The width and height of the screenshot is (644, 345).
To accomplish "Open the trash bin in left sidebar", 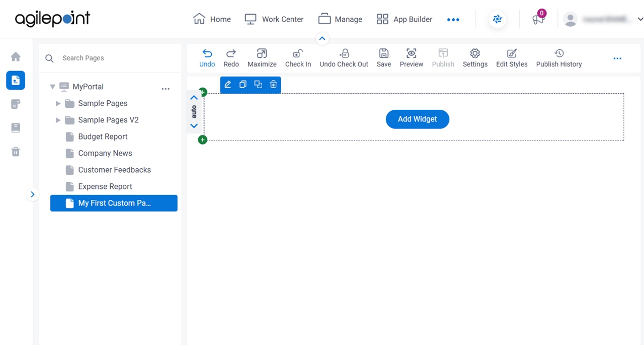I will (16, 152).
